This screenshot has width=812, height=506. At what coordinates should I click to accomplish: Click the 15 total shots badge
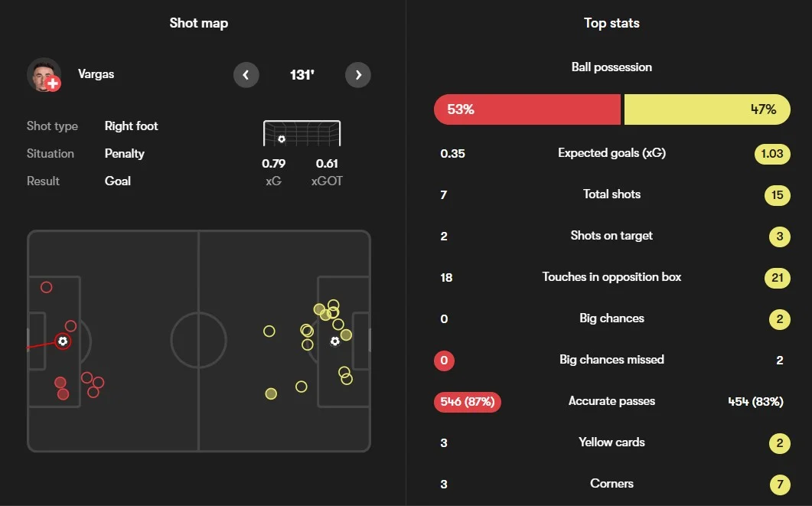(x=778, y=194)
